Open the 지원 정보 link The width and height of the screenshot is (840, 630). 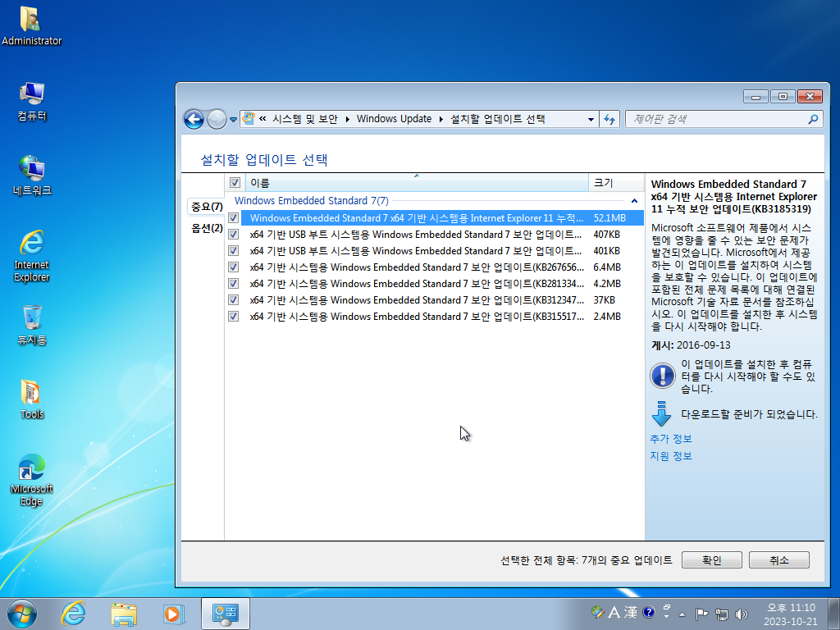pos(671,456)
